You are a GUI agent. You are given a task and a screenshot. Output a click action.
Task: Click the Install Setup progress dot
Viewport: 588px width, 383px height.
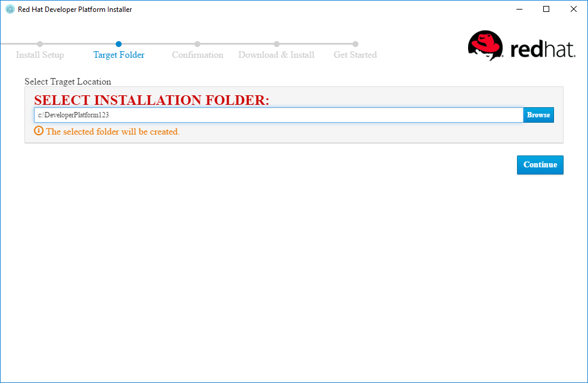(x=40, y=44)
